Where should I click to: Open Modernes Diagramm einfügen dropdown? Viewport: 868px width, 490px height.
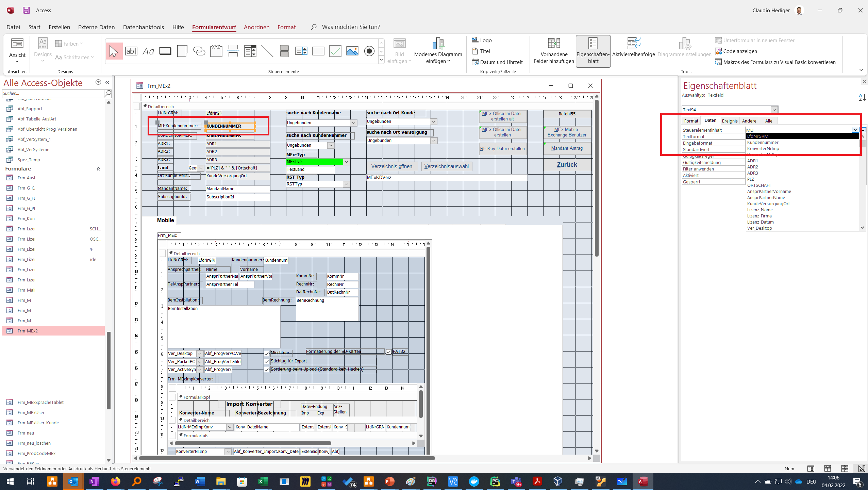tap(438, 51)
